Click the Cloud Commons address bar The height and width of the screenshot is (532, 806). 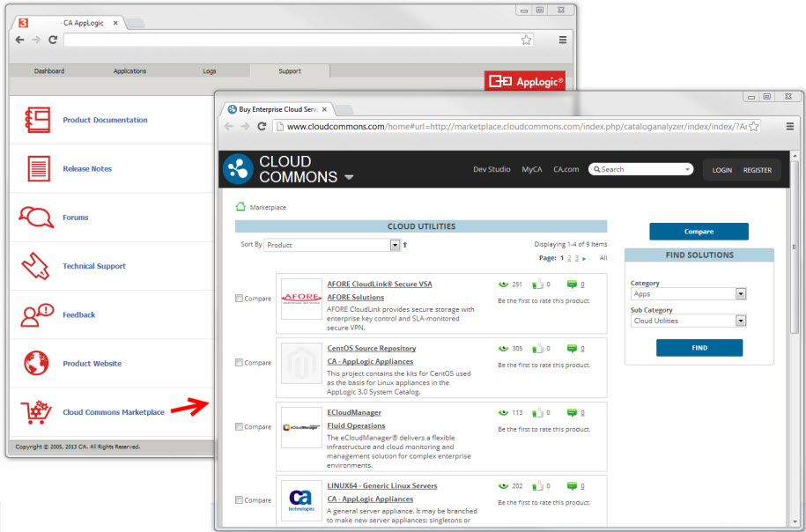[518, 127]
